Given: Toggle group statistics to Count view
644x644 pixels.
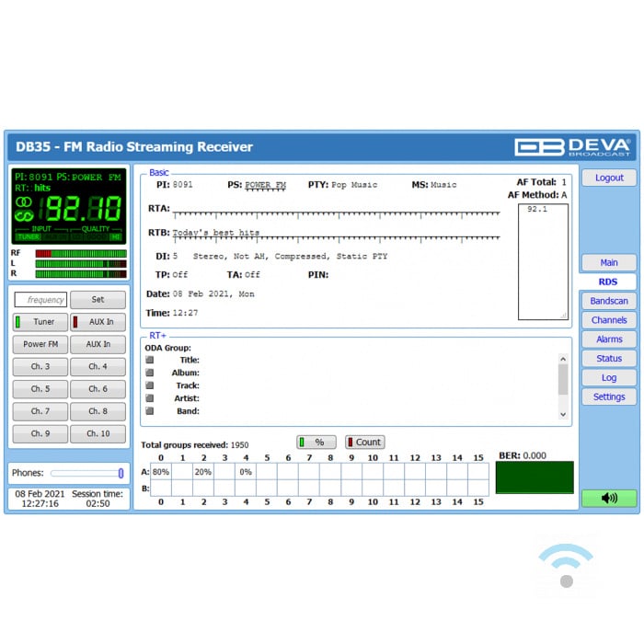Looking at the screenshot, I should 365,443.
